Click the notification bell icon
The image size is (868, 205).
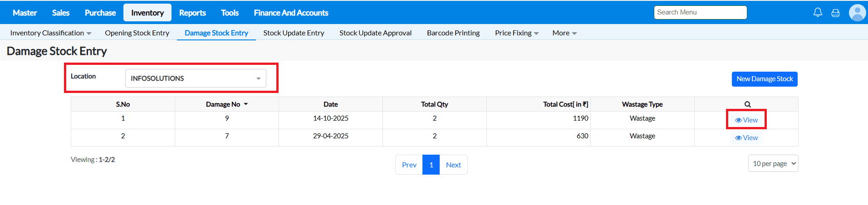(818, 13)
